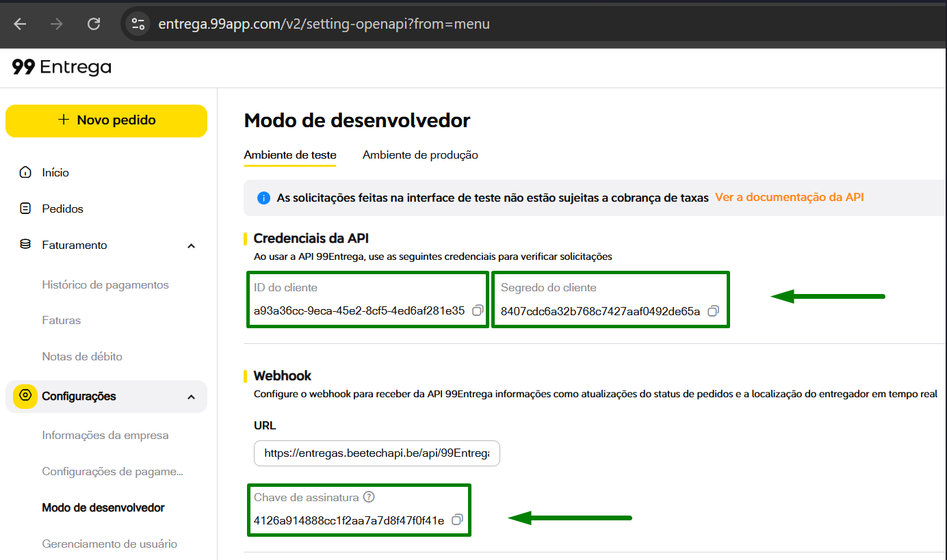Viewport: 947px width, 560px height.
Task: Open the Chave de assinatura help tooltip
Action: click(369, 497)
